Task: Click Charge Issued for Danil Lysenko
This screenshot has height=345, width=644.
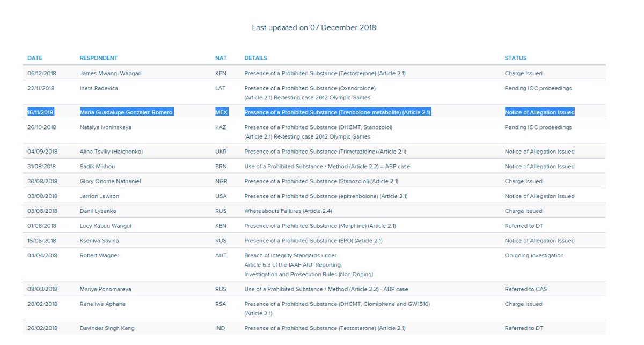Action: pos(523,211)
